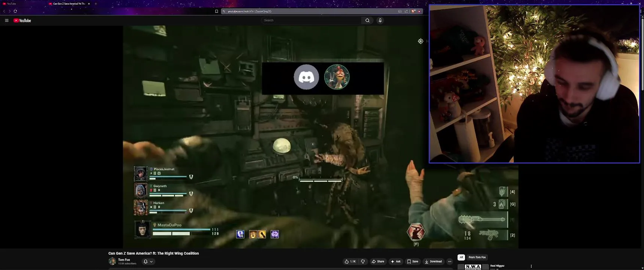Share this page from the address bar
Viewport: 644px width, 270px height.
point(406,11)
